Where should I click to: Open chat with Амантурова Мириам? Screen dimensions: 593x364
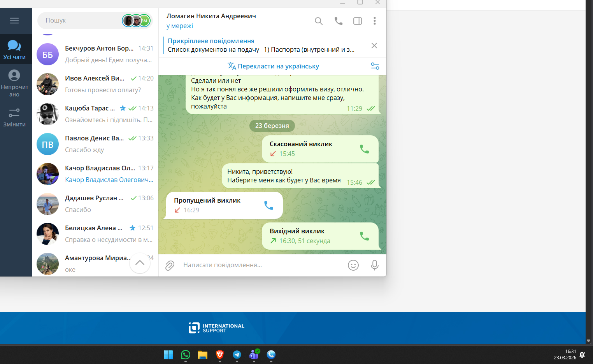point(95,263)
